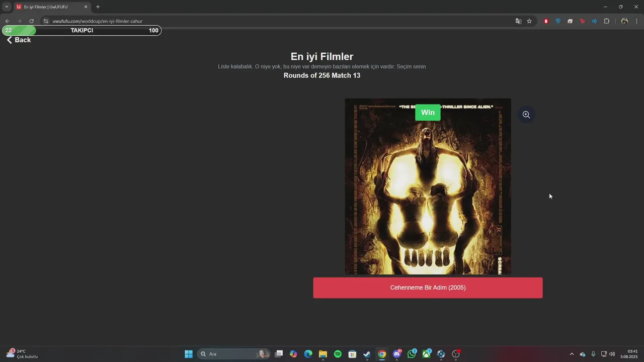Open File Explorer from the taskbar

[323, 354]
